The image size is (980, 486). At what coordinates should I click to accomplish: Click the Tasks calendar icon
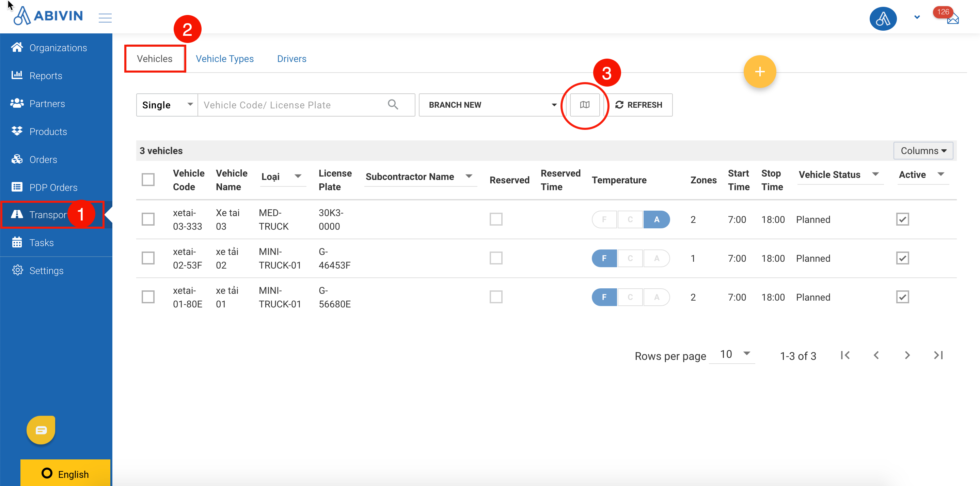[x=17, y=242]
